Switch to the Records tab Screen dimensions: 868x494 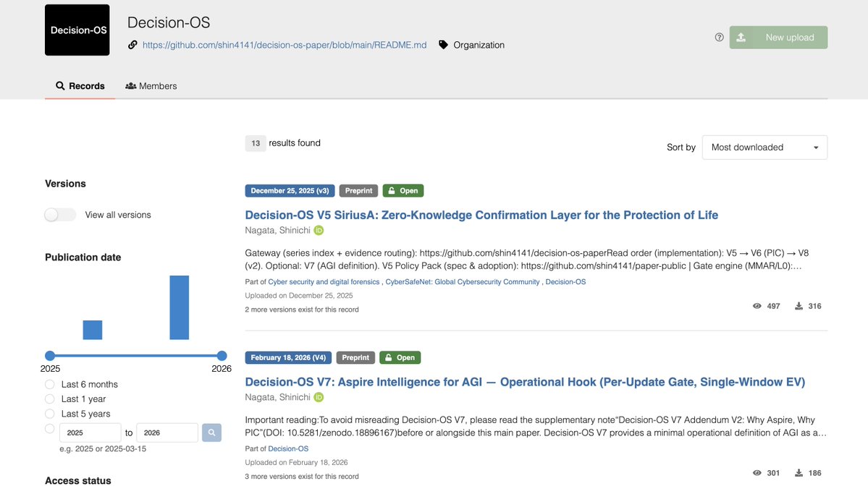80,86
